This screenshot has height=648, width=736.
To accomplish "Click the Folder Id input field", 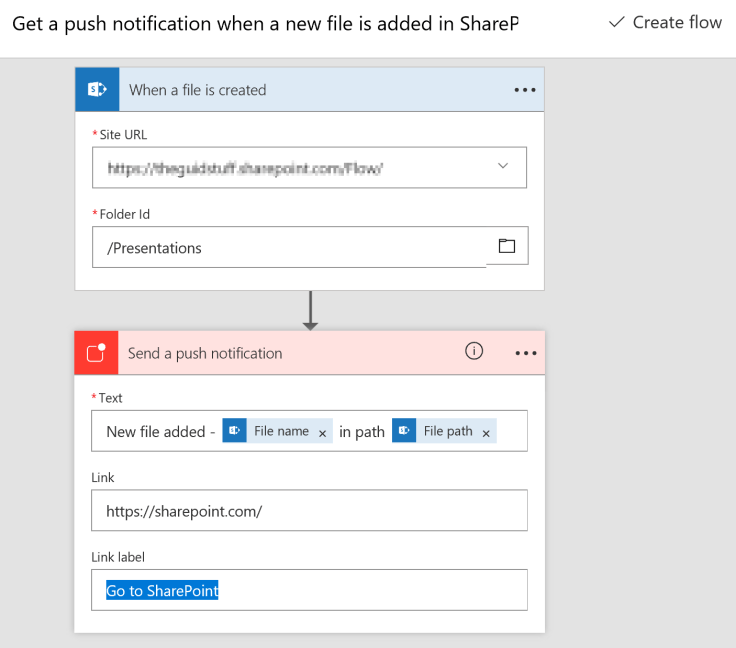I will pos(288,247).
